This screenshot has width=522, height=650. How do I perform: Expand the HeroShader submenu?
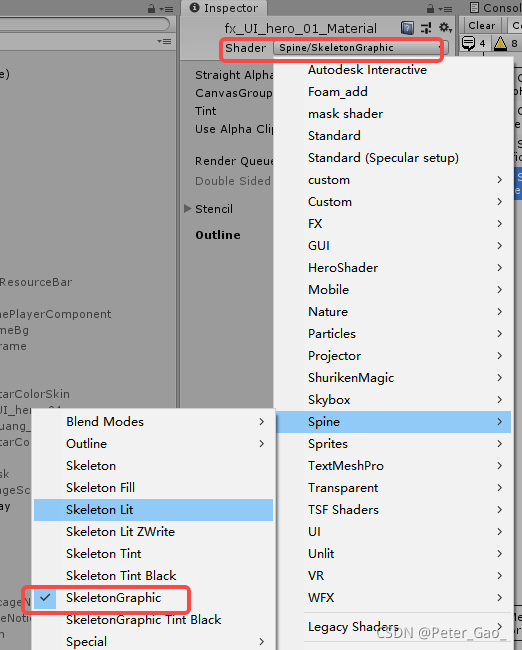(393, 268)
